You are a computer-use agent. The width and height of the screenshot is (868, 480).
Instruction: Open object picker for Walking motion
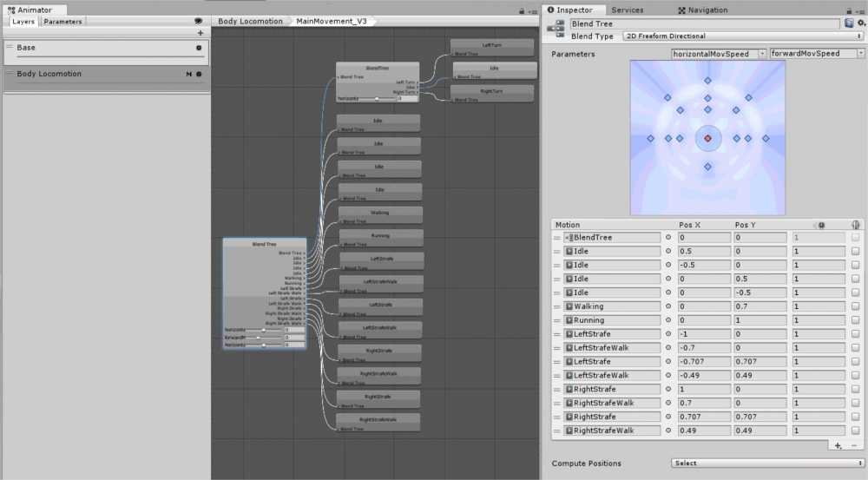[x=668, y=306]
